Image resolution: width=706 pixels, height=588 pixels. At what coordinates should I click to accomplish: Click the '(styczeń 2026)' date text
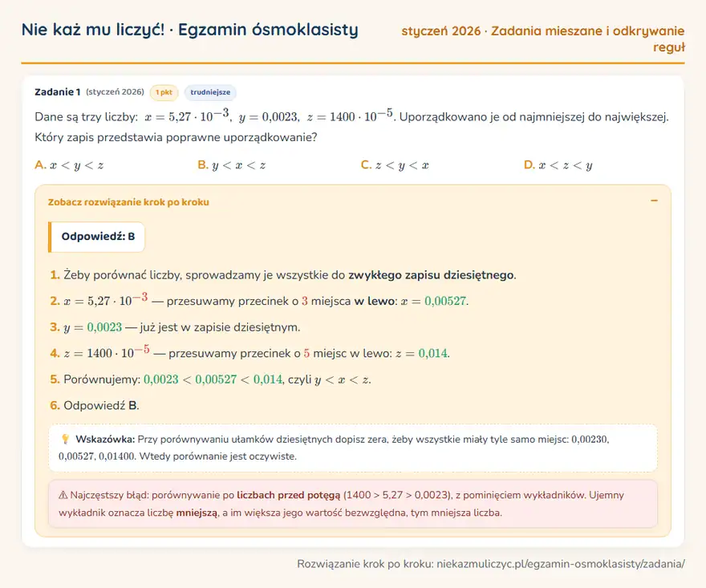coord(115,91)
